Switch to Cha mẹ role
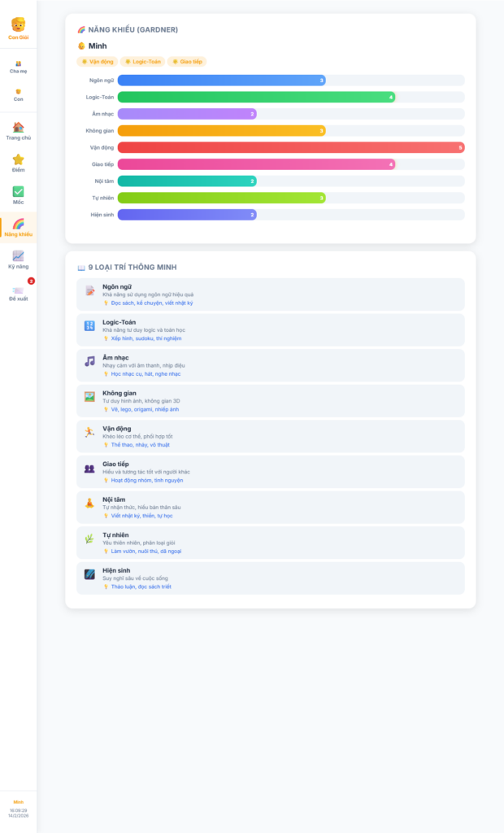Screen dimensions: 504x833 pos(18,67)
